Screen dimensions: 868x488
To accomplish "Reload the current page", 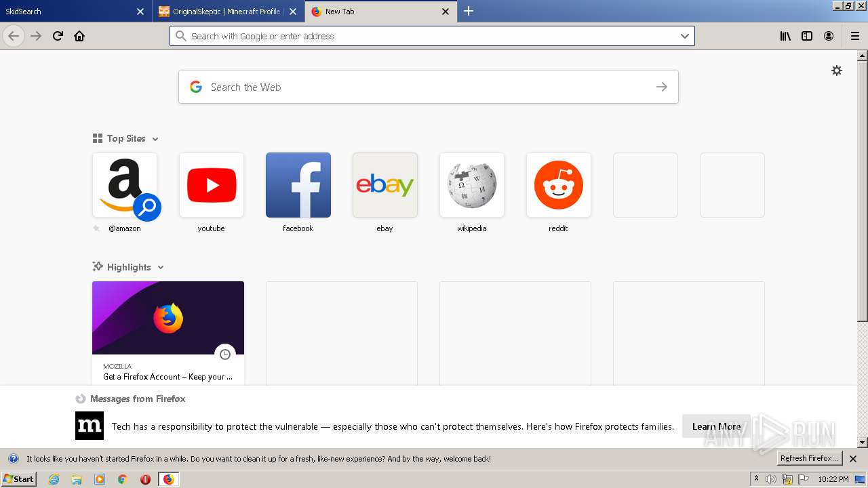I will (x=58, y=36).
